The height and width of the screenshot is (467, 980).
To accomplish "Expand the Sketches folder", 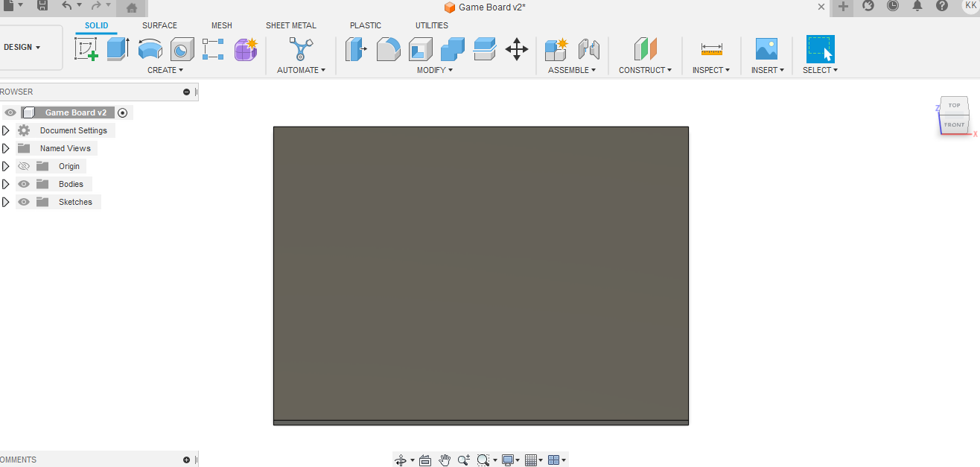I will [6, 202].
